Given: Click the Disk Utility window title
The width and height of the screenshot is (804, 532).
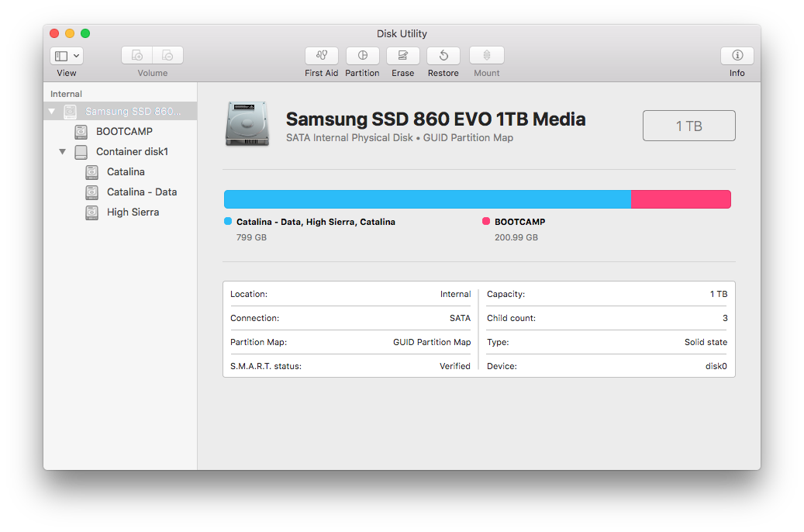Looking at the screenshot, I should (402, 34).
